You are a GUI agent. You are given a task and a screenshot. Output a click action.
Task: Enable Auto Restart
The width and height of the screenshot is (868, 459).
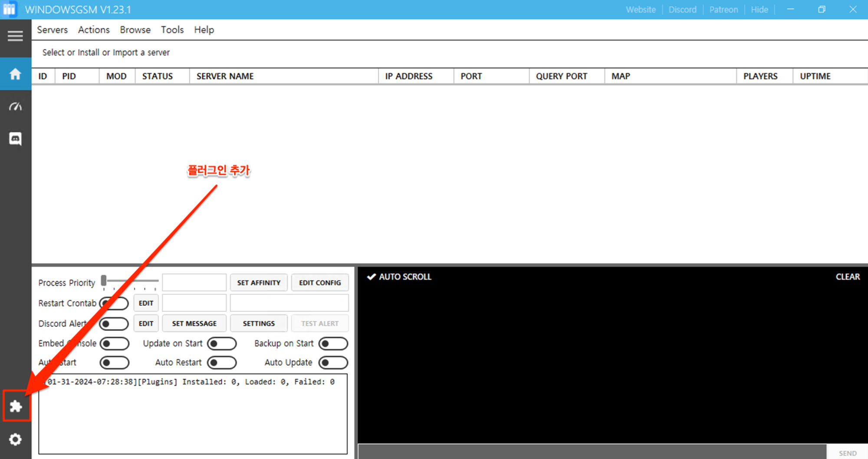click(x=222, y=363)
